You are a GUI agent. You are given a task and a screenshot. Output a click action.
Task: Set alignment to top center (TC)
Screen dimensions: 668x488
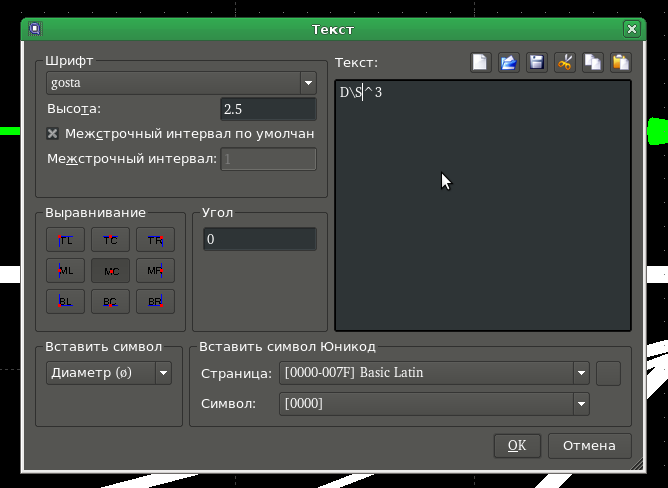pos(110,240)
